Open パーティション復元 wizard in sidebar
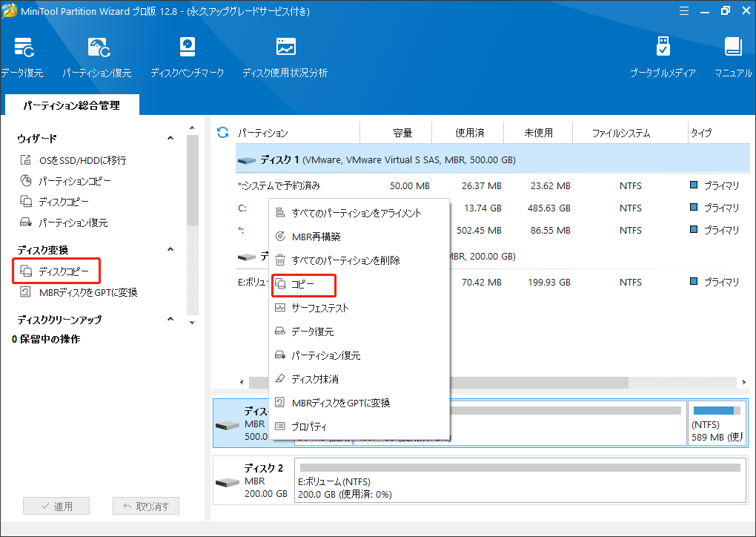756x537 pixels. point(63,223)
